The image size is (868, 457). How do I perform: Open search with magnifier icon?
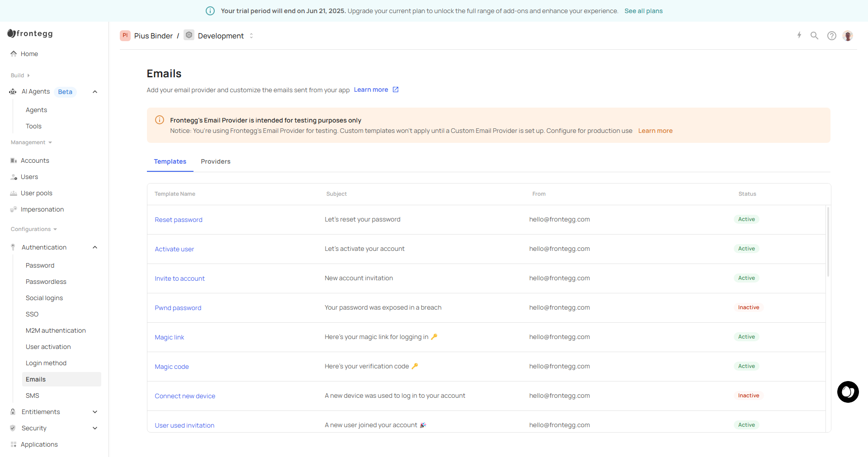point(815,35)
